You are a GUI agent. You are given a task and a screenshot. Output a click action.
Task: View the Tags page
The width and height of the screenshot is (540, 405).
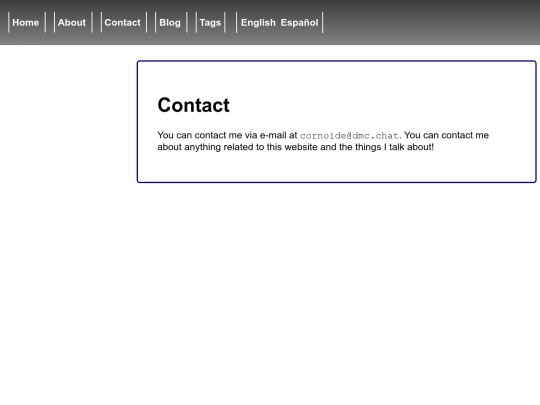210,22
